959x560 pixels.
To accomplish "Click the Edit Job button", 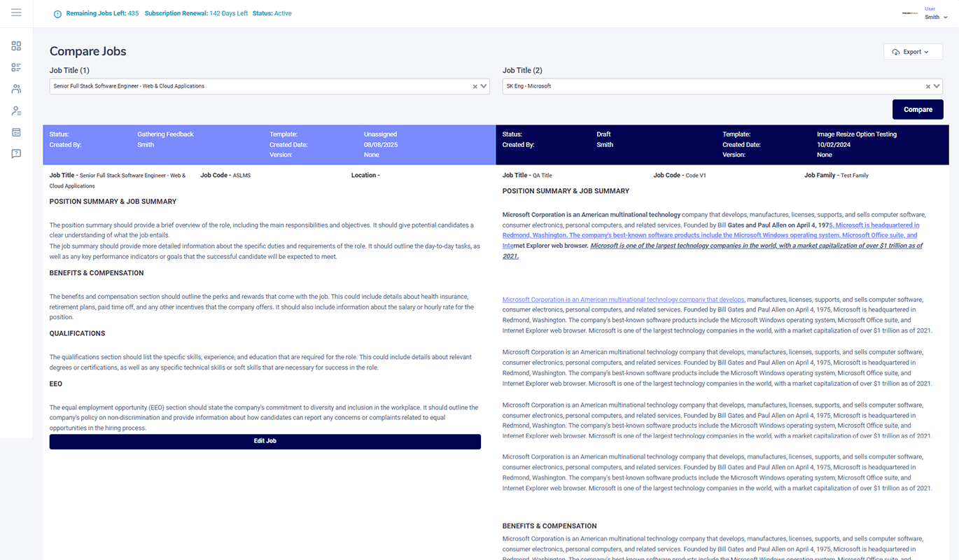I will (x=265, y=442).
